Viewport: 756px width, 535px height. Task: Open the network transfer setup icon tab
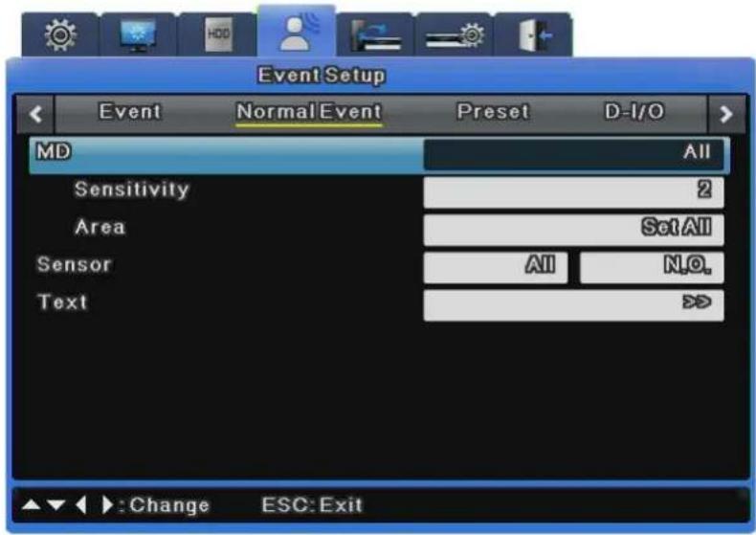pyautogui.click(x=375, y=35)
